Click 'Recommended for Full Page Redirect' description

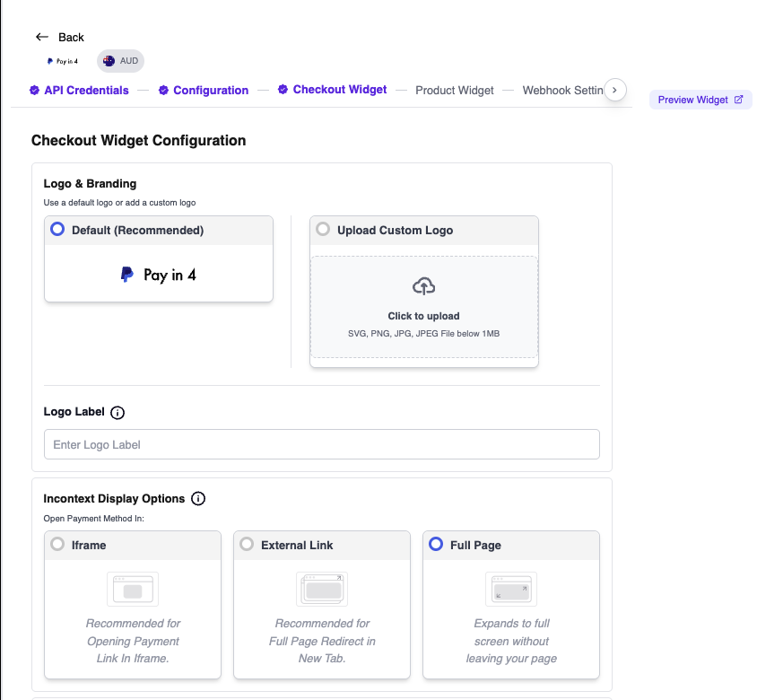322,641
